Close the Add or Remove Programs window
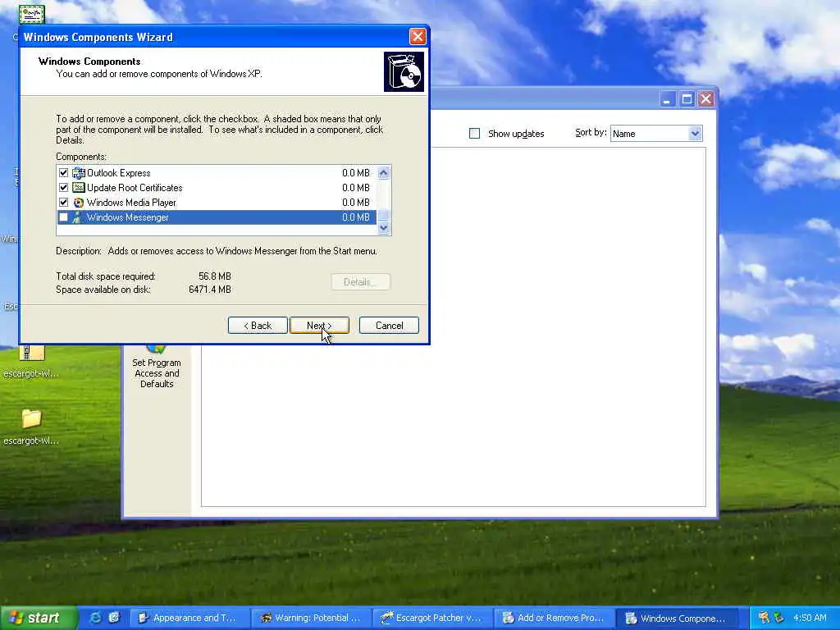Viewport: 840px width, 630px height. point(706,99)
